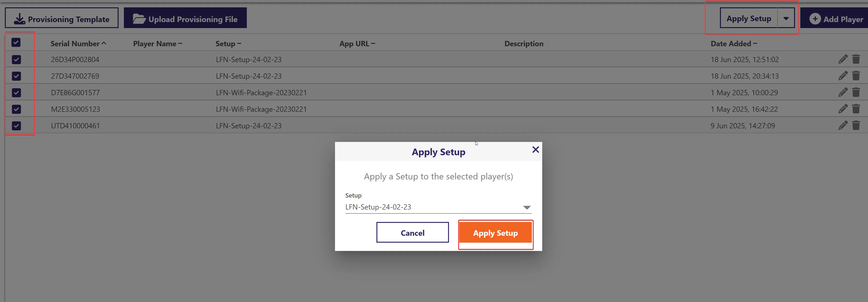Expand the Apply Setup split-button arrow

(x=786, y=19)
